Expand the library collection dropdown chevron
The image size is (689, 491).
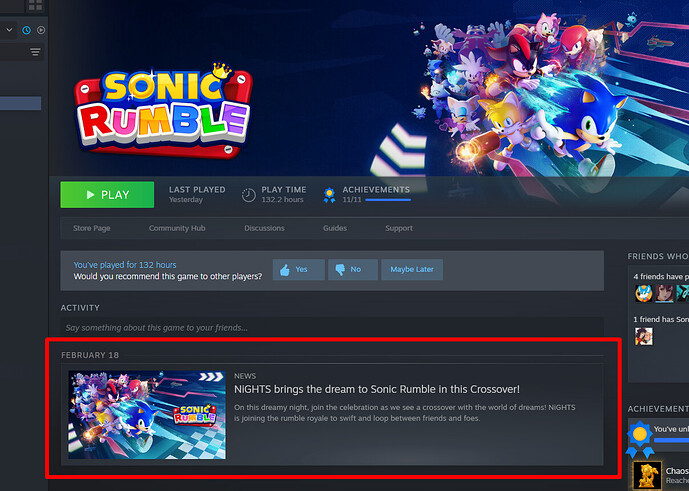[9, 30]
